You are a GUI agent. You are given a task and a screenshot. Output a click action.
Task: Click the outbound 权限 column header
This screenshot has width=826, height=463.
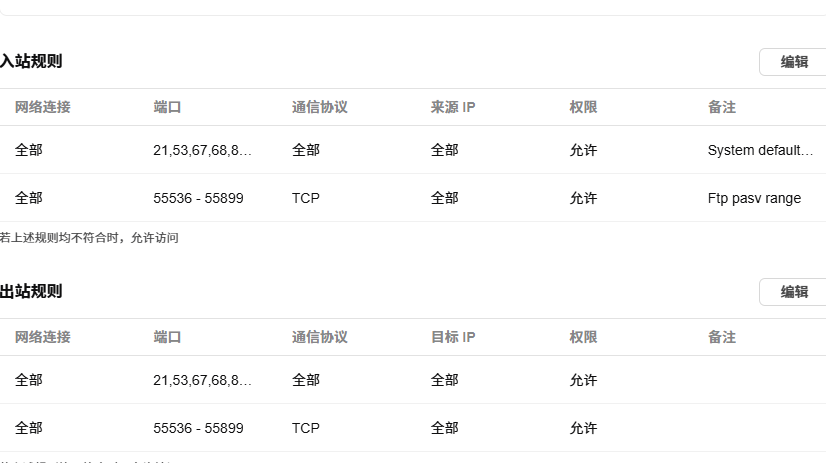(583, 337)
